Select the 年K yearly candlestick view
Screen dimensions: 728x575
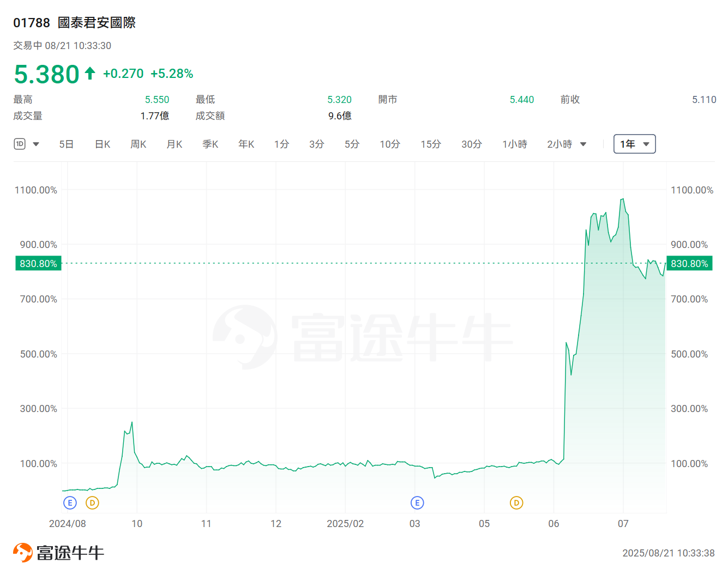click(246, 144)
